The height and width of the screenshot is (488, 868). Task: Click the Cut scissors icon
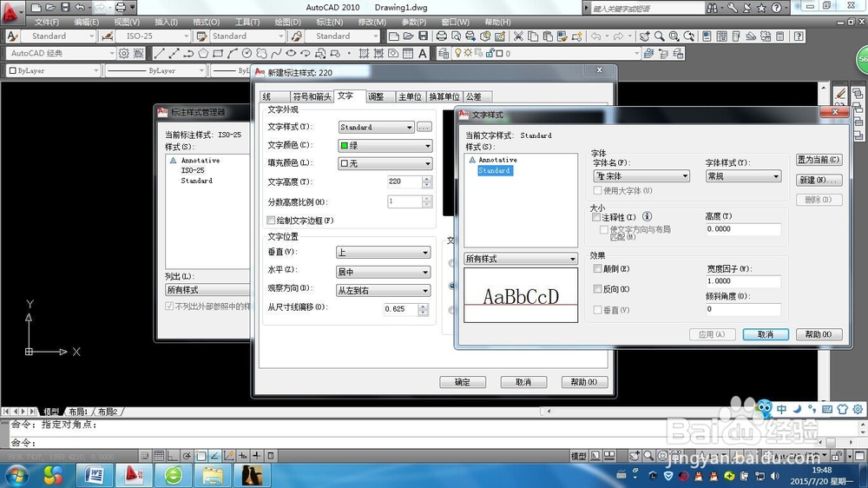coord(518,36)
